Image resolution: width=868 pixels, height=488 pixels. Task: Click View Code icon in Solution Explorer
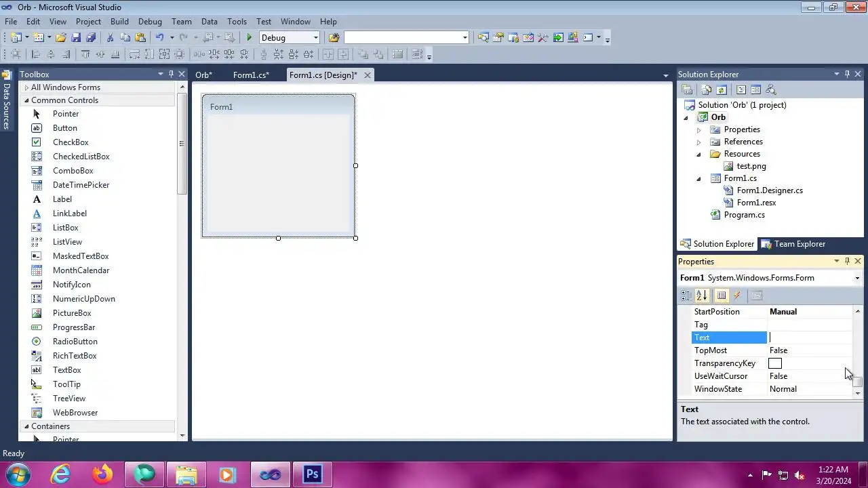pyautogui.click(x=741, y=89)
